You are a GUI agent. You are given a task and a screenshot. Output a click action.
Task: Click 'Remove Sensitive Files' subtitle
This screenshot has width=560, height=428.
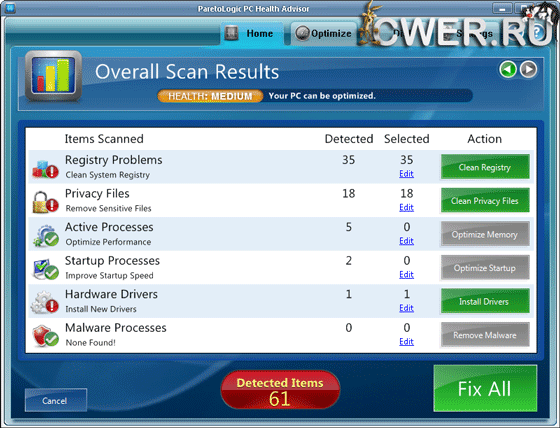click(108, 208)
